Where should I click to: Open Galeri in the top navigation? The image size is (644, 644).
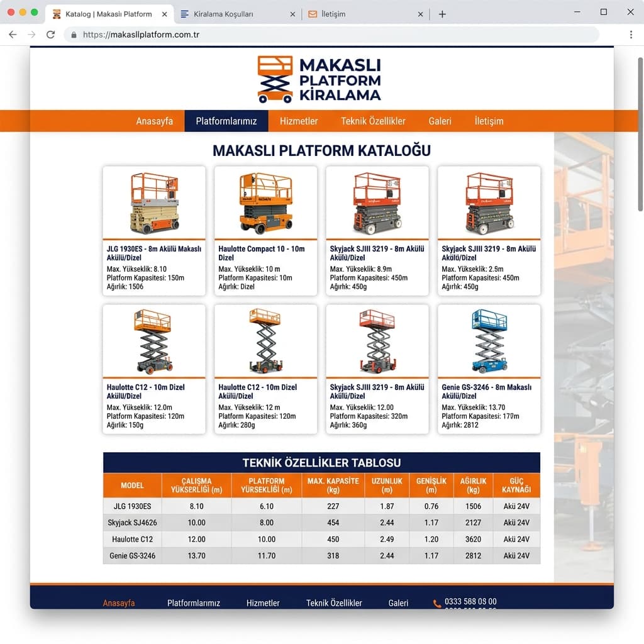coord(440,121)
